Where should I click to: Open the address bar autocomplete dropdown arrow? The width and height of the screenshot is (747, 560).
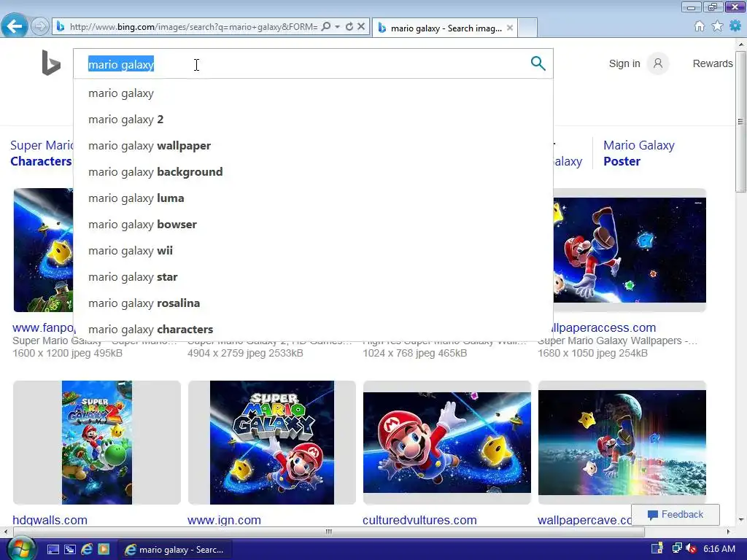[337, 27]
